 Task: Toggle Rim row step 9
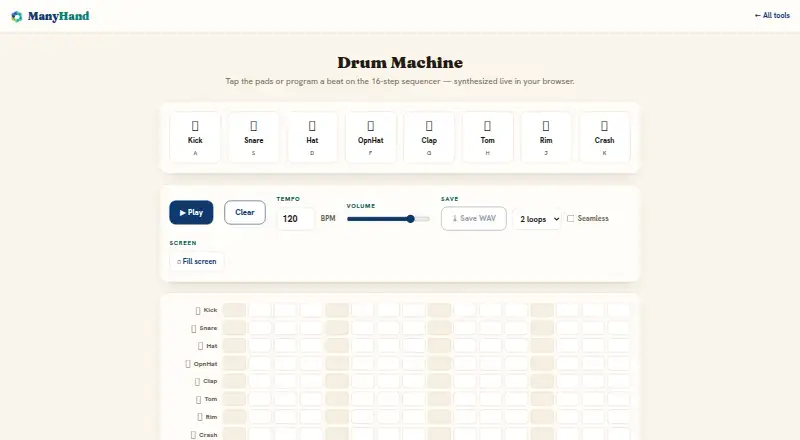[439, 417]
